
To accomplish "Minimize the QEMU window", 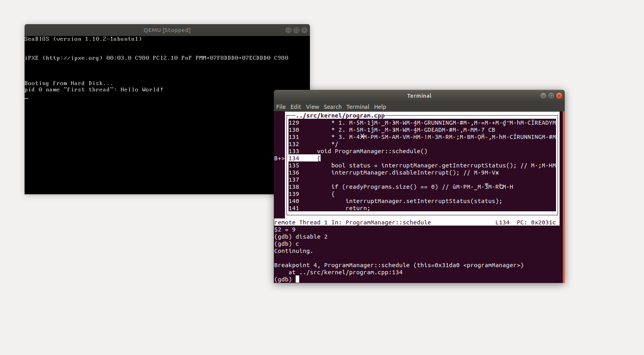I will pyautogui.click(x=288, y=30).
